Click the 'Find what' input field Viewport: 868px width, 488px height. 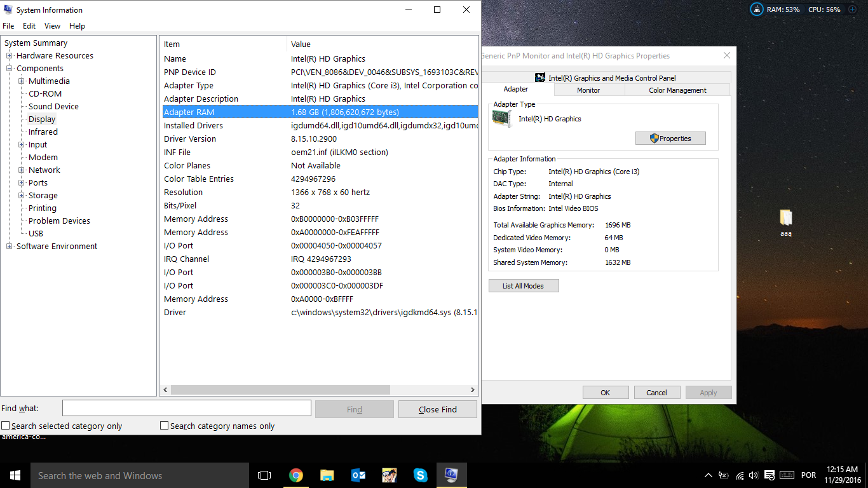click(x=187, y=408)
